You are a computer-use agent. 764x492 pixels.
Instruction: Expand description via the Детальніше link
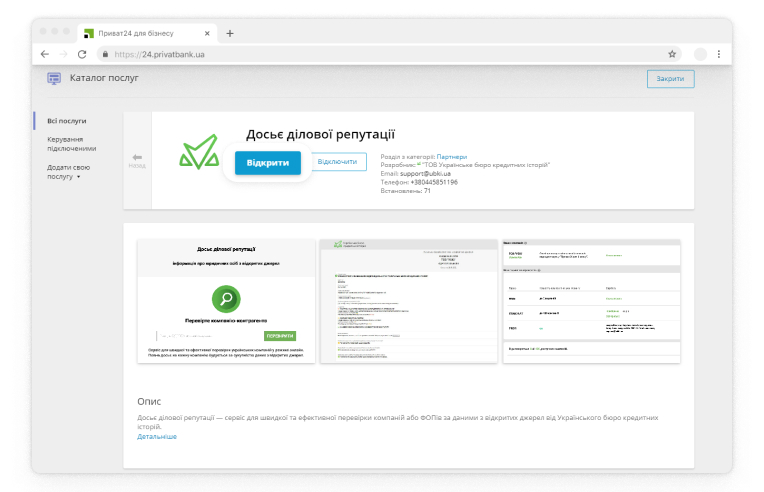tap(157, 437)
